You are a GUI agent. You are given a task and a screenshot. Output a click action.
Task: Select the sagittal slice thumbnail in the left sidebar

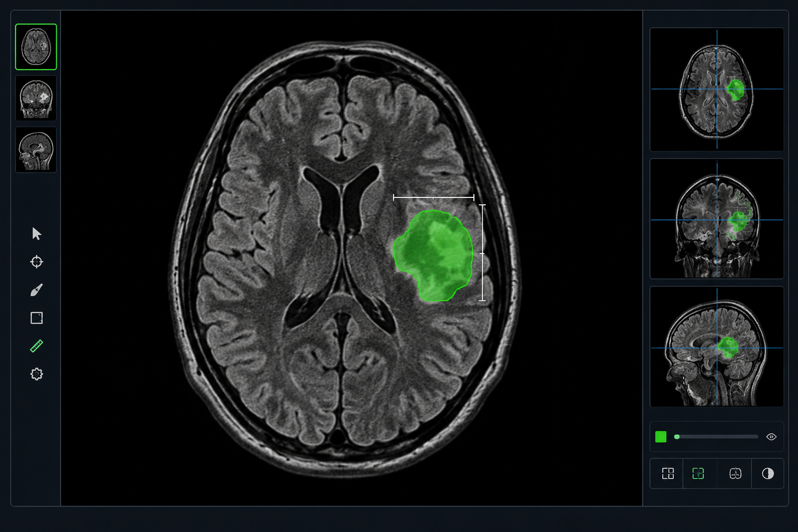[36, 150]
